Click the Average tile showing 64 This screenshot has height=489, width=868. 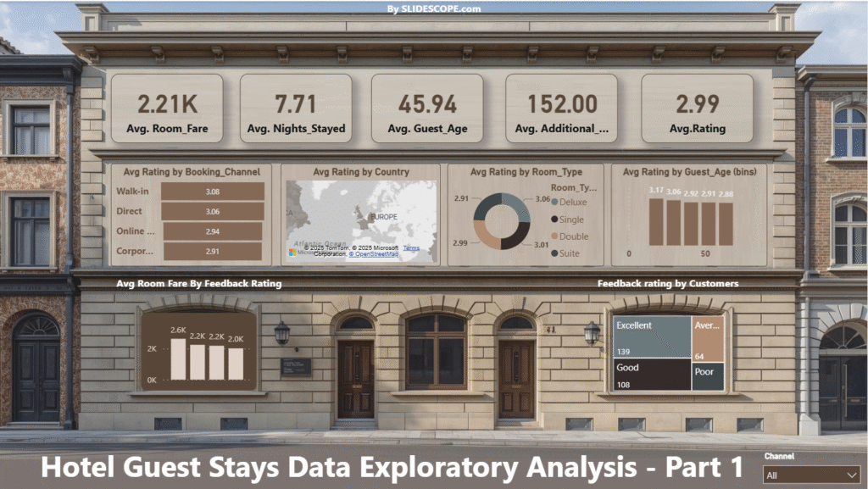pos(708,339)
